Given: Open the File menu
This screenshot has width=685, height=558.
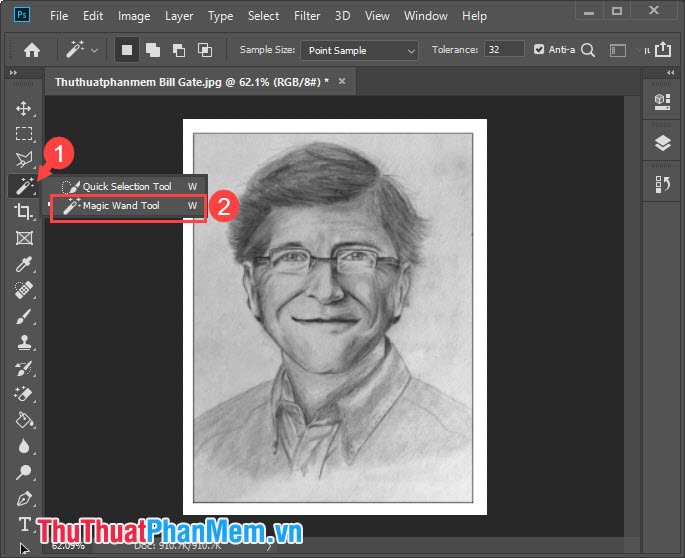Looking at the screenshot, I should (59, 16).
